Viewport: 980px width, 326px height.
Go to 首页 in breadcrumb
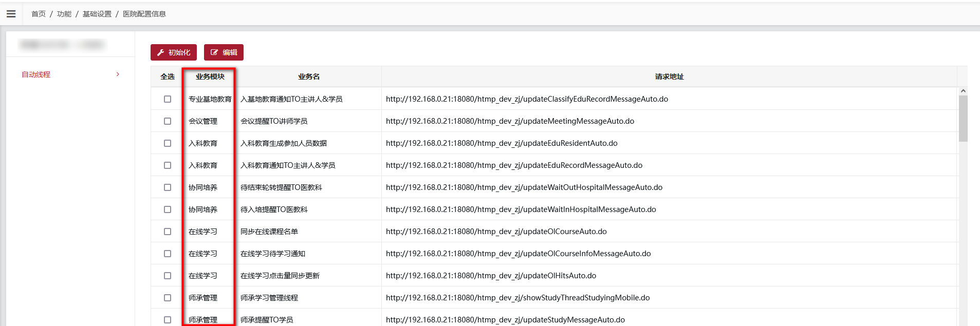39,14
